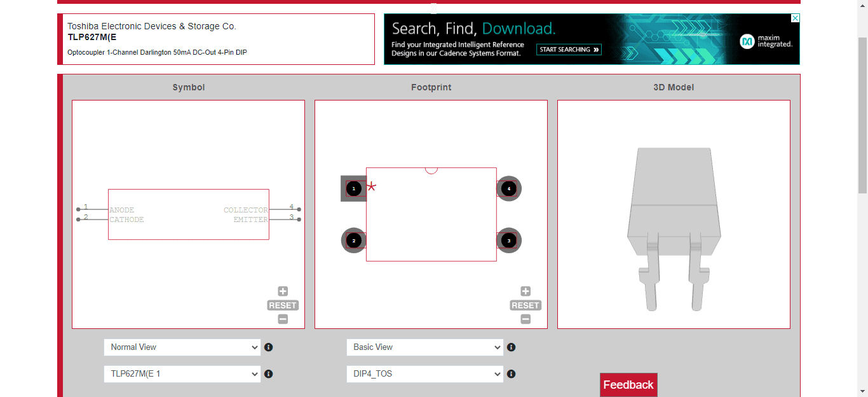This screenshot has height=397, width=868.
Task: Click the red pin-1 star marker
Action: click(372, 186)
